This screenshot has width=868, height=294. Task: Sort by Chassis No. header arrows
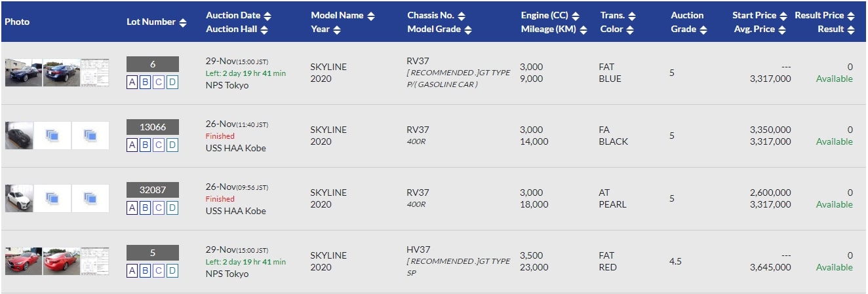click(462, 16)
